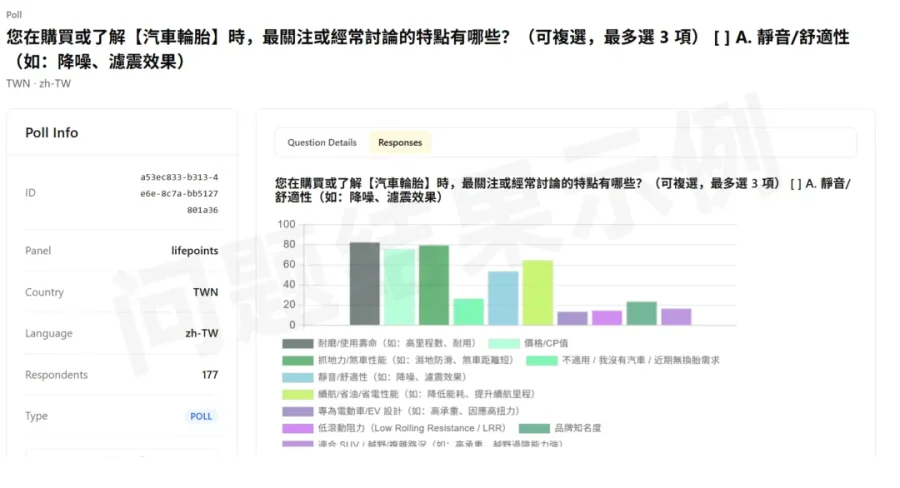Click the POLL type badge
The image size is (900, 488).
click(x=201, y=416)
